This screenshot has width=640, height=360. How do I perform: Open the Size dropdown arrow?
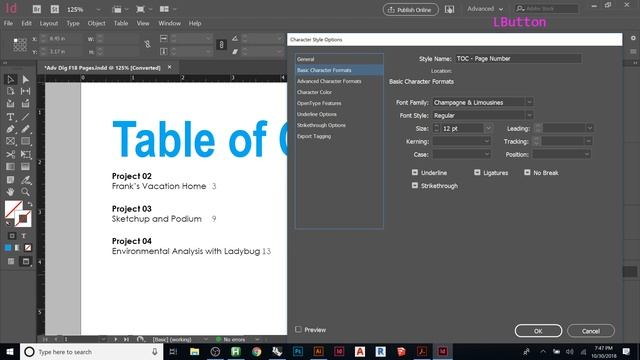point(488,128)
